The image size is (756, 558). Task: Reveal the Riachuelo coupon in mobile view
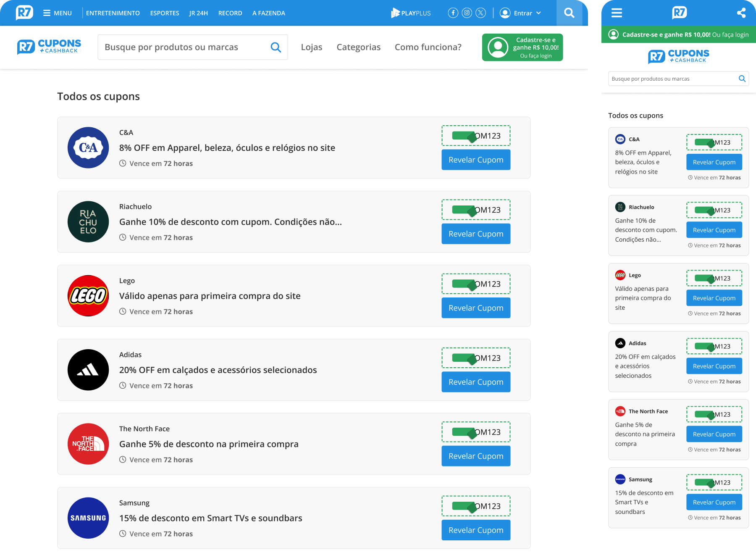point(714,230)
